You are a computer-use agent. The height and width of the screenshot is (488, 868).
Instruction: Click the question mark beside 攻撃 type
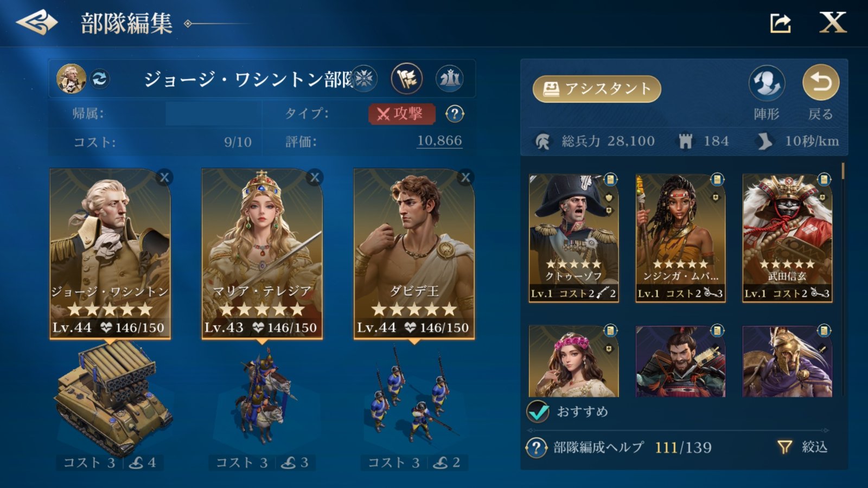tap(455, 114)
